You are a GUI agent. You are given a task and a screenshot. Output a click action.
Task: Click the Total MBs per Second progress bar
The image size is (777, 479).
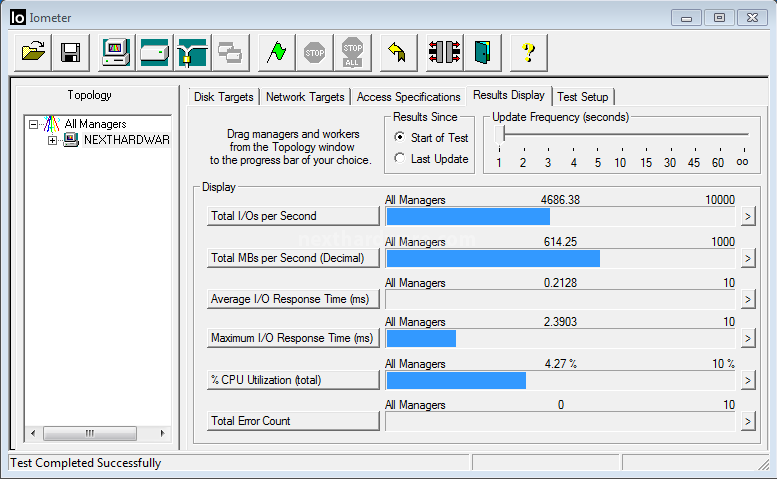pos(560,259)
